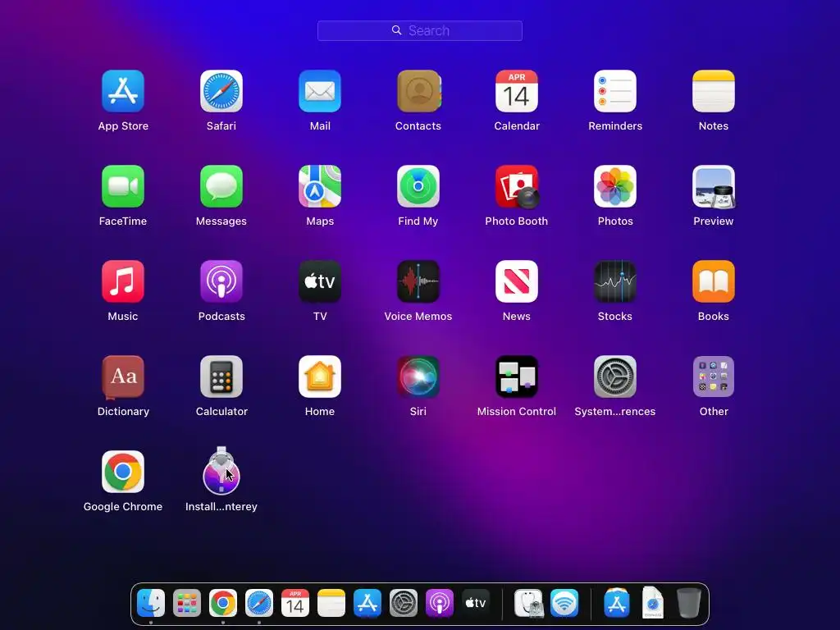Click the Notes icon in the Dock
840x630 pixels.
(x=331, y=603)
